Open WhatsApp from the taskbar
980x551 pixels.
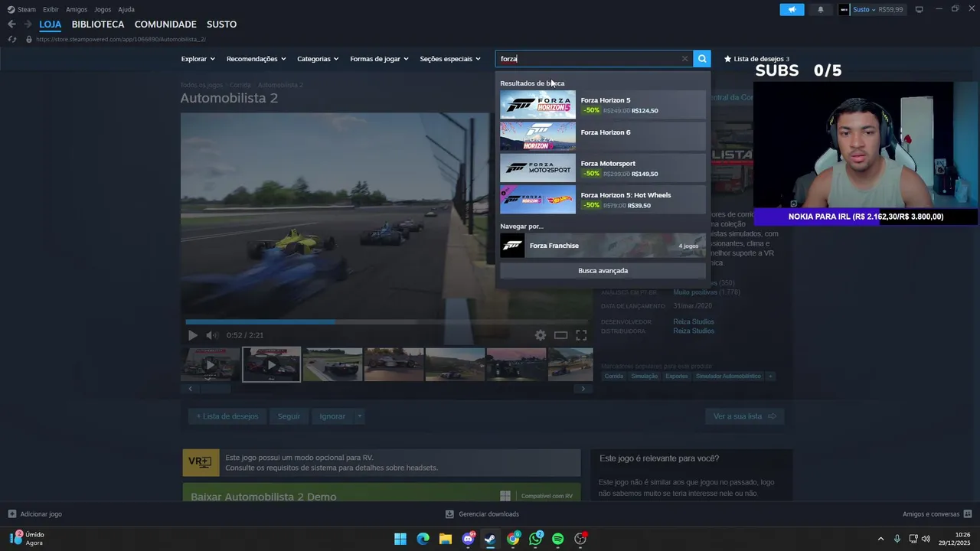point(535,539)
